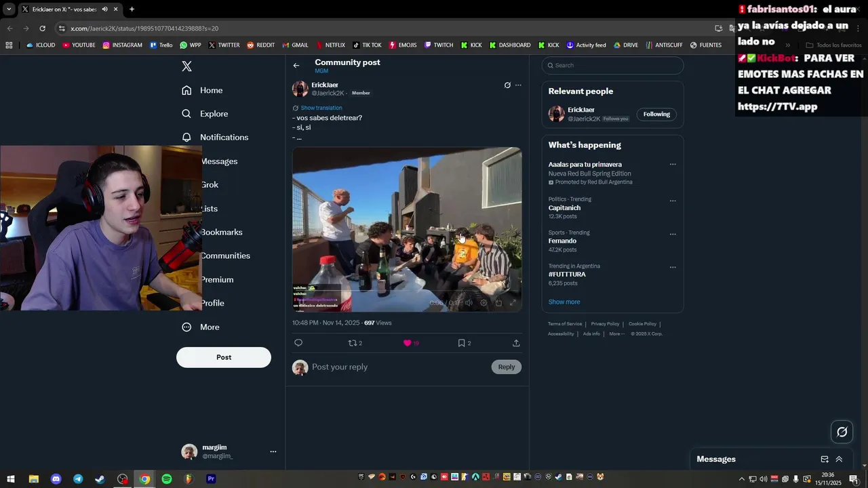Viewport: 868px width, 488px height.
Task: Expand the footer More options
Action: click(x=616, y=333)
